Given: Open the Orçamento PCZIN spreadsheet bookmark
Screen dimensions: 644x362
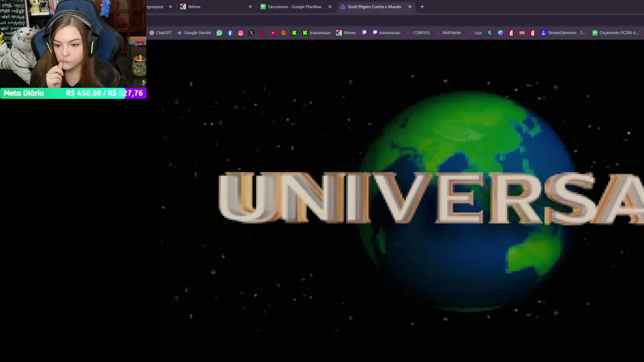Looking at the screenshot, I should pos(615,33).
